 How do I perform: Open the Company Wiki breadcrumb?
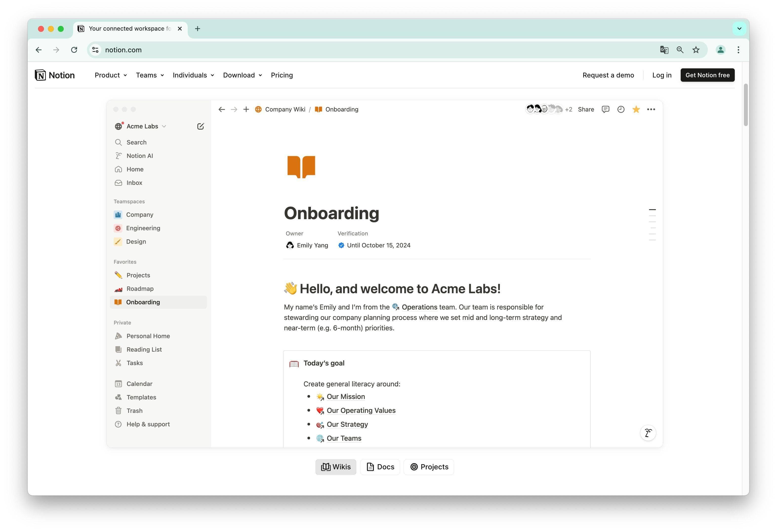280,109
